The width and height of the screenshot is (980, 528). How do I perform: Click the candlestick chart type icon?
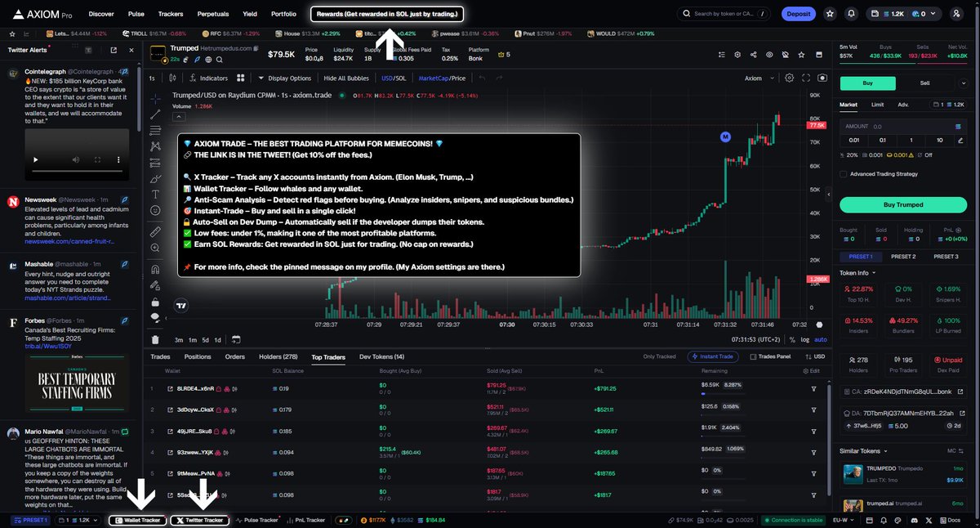[x=172, y=78]
